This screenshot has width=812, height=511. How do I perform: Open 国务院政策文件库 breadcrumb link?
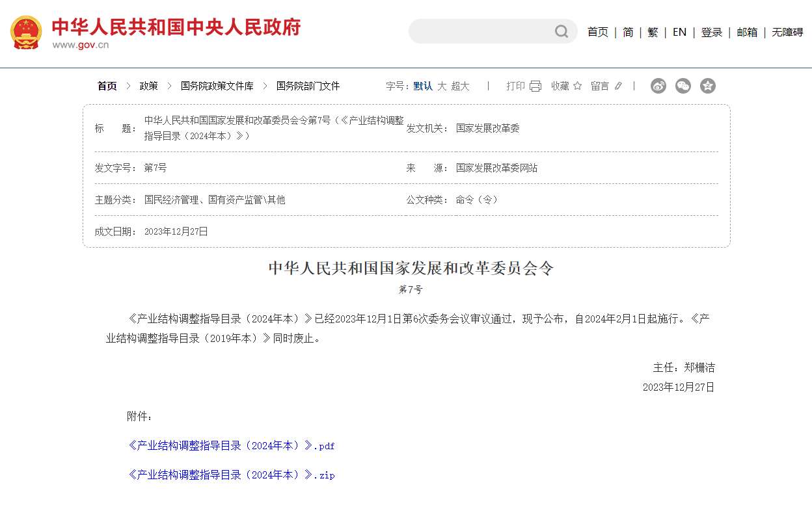pos(217,86)
